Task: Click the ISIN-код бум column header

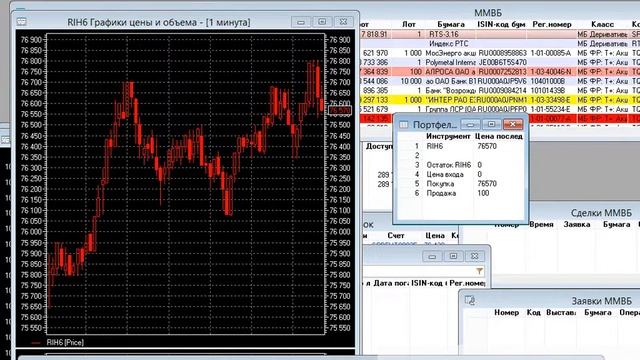Action: 501,24
